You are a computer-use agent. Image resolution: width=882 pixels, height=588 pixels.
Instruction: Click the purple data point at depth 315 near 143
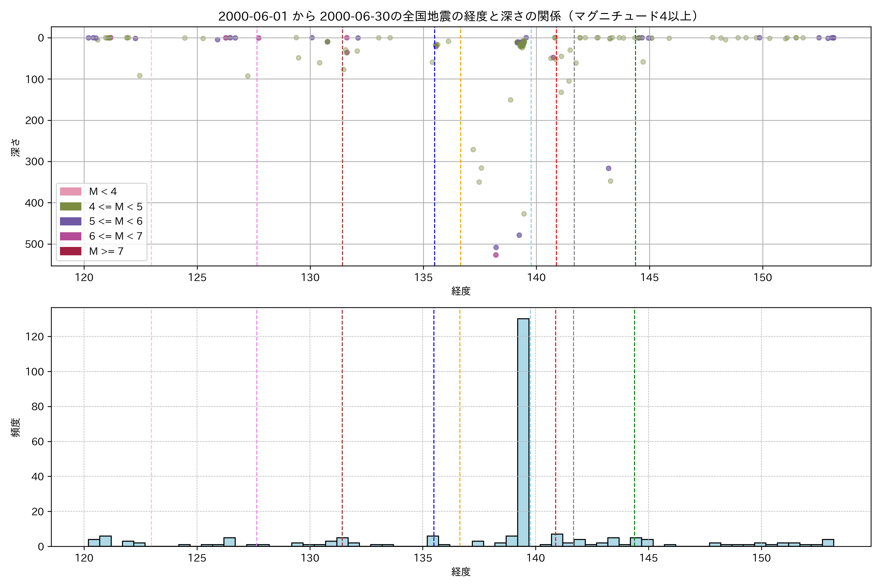click(x=609, y=168)
